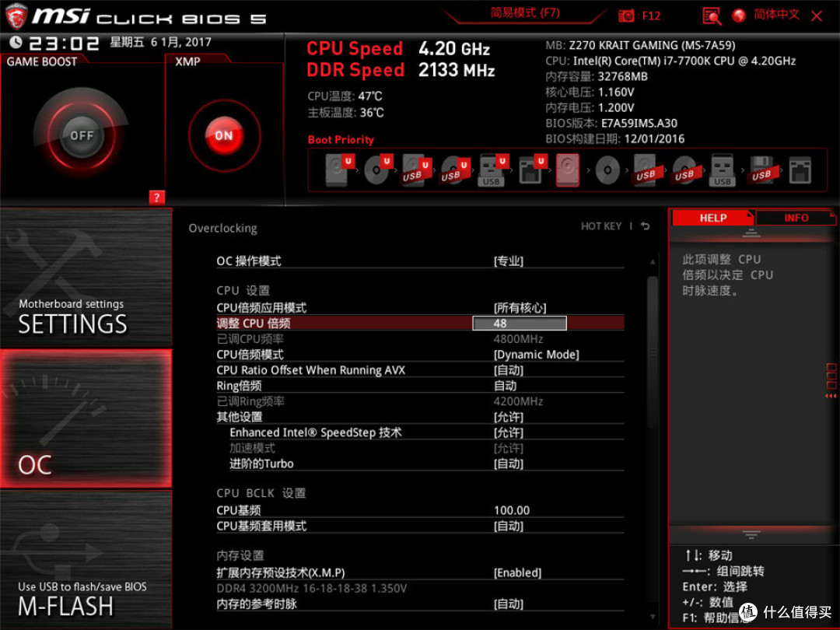Viewport: 840px width, 630px height.
Task: Select the UEFI USB key boot icon
Action: pyautogui.click(x=493, y=170)
